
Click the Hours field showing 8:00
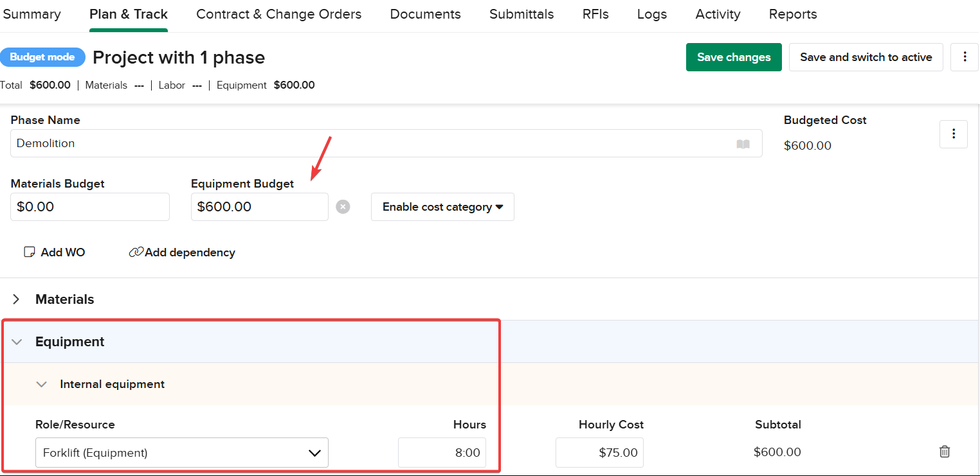(442, 453)
